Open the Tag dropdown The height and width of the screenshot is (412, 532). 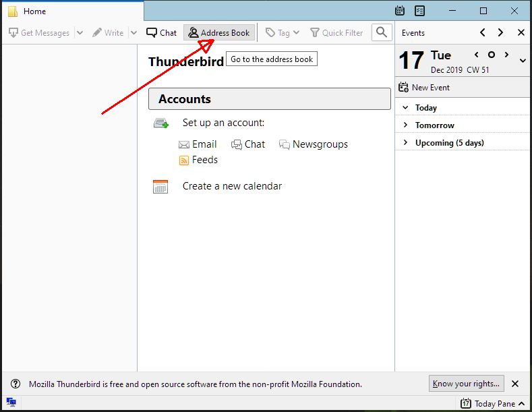coord(283,32)
